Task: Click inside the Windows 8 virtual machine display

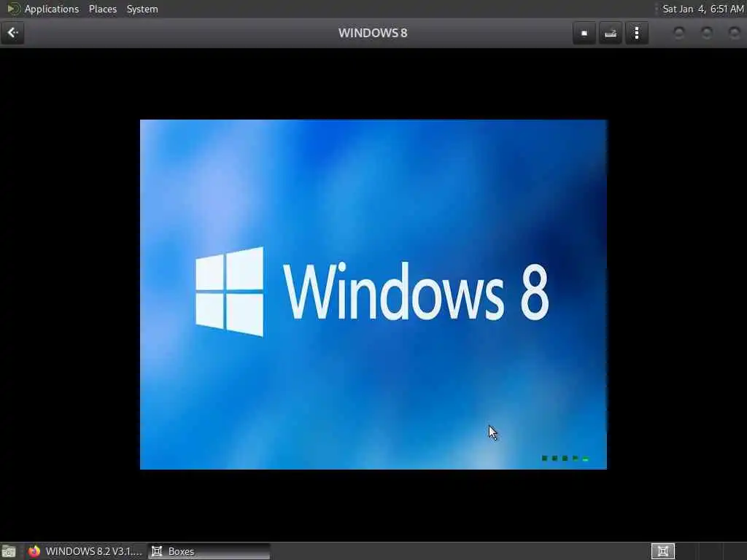Action: click(373, 295)
